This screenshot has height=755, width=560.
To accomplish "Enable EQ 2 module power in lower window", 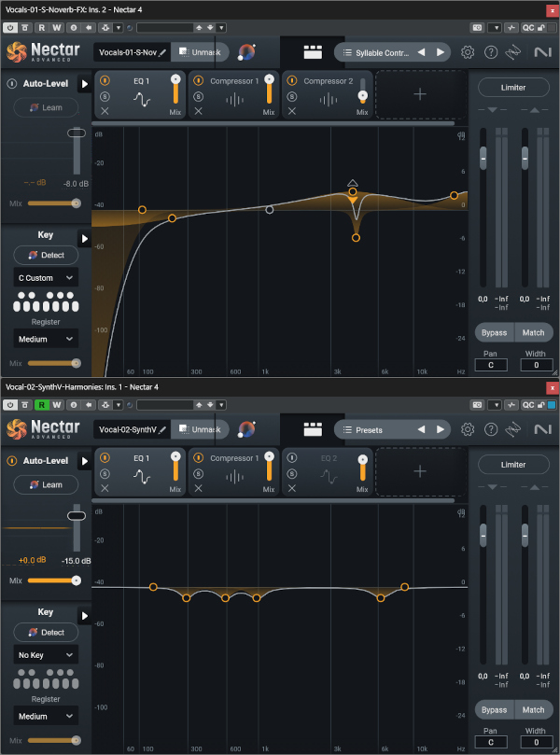I will point(291,458).
